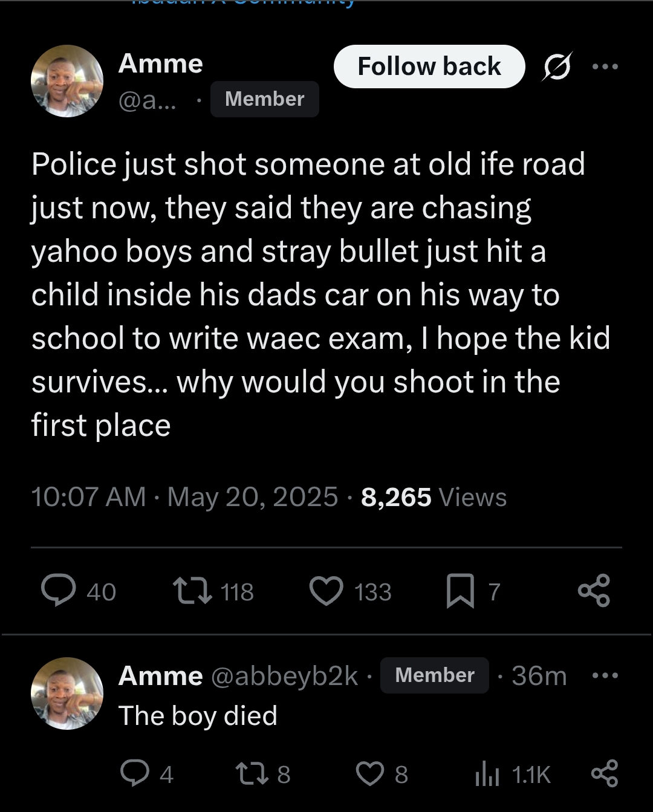Open the Amme display name on main post
The image size is (653, 812).
click(x=161, y=63)
